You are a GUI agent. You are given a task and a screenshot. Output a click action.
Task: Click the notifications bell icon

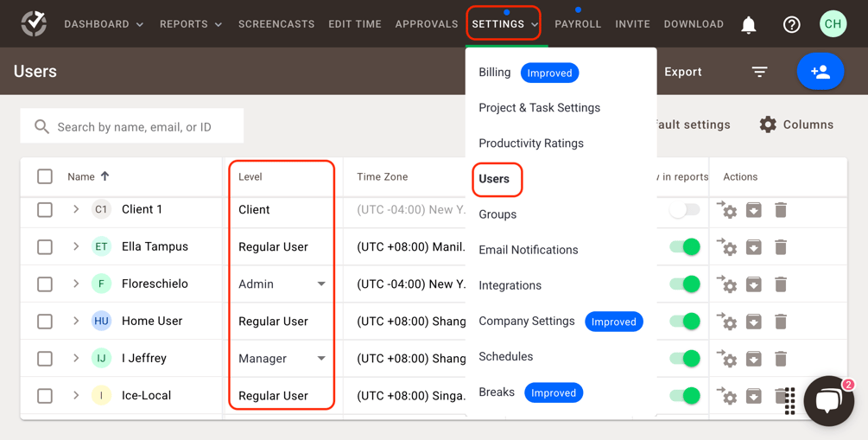[749, 25]
